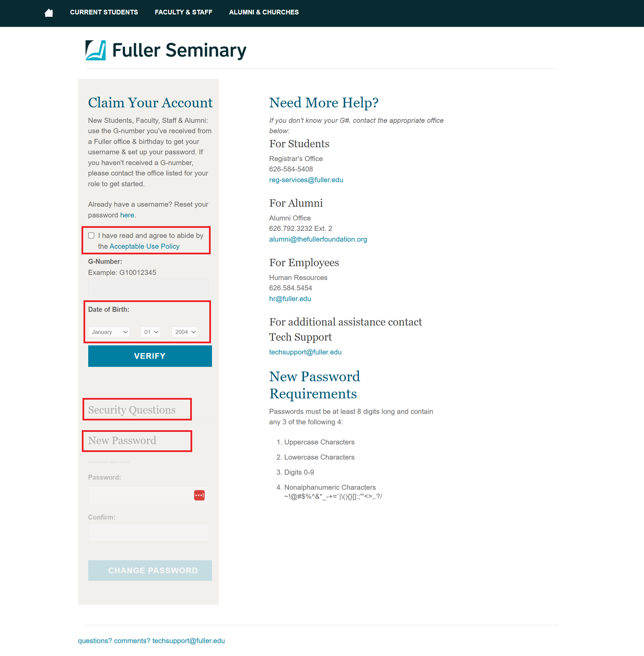Open the Alumni & Churches menu
Screen dimensions: 644x656
tap(264, 12)
